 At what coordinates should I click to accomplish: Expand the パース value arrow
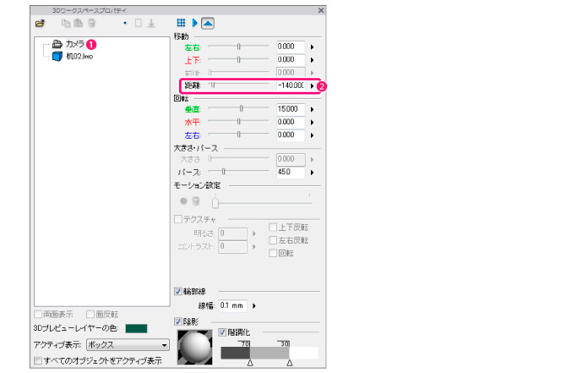(x=312, y=172)
